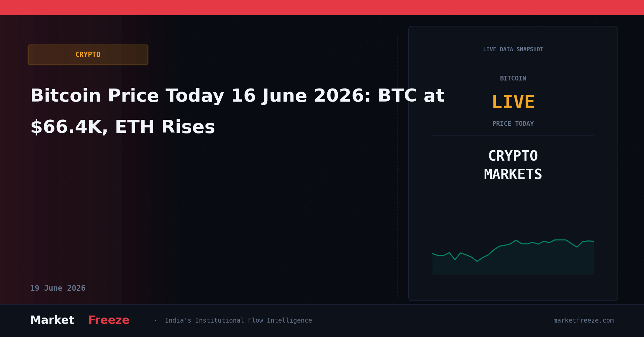Click the dot separator beside the Freeze logo
644x337 pixels.
tap(155, 321)
